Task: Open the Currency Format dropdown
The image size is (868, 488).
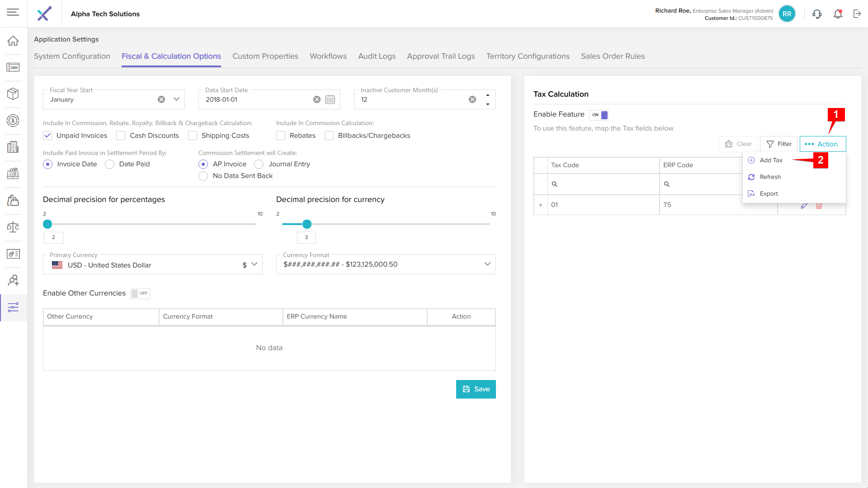Action: 487,264
